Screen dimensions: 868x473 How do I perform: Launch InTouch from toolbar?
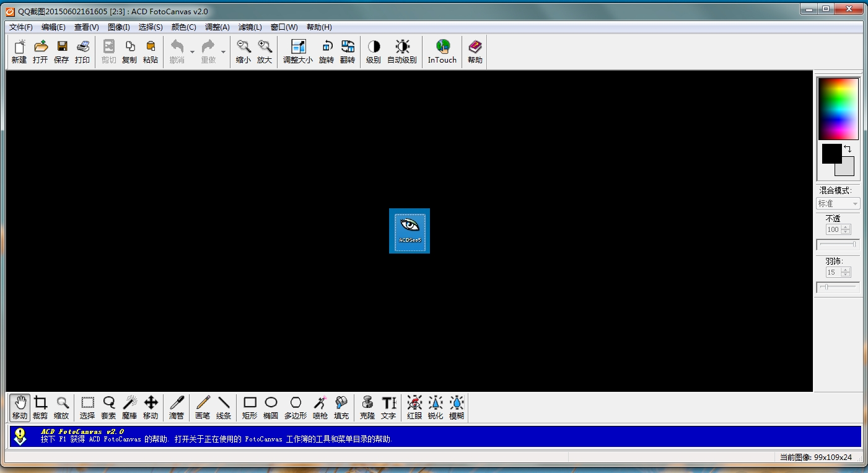(x=442, y=51)
